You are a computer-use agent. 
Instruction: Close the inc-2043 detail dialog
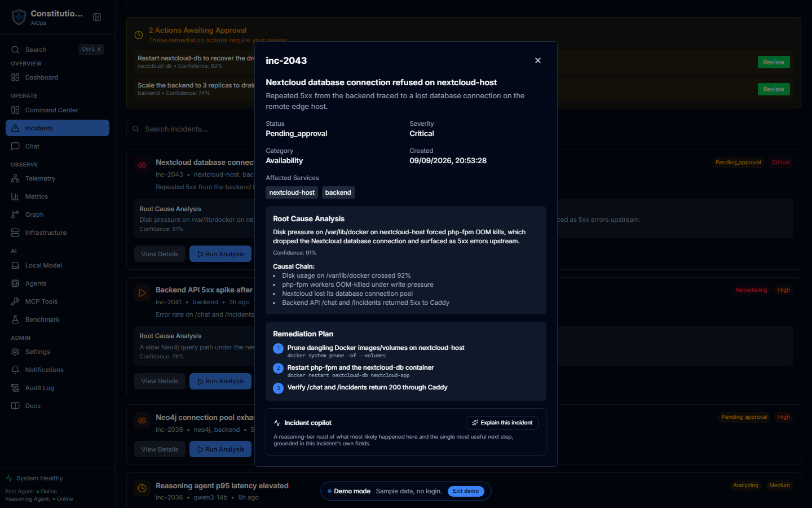pos(538,60)
